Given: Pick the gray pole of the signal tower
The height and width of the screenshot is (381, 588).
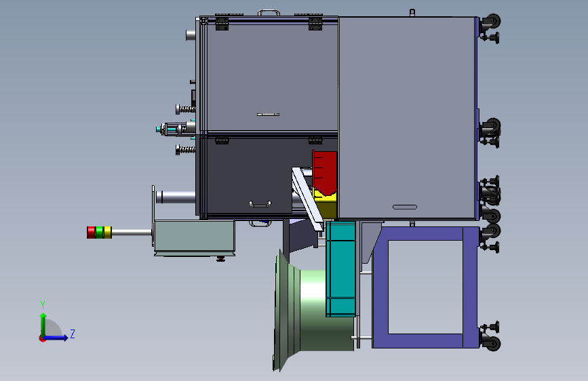Looking at the screenshot, I should coord(132,233).
